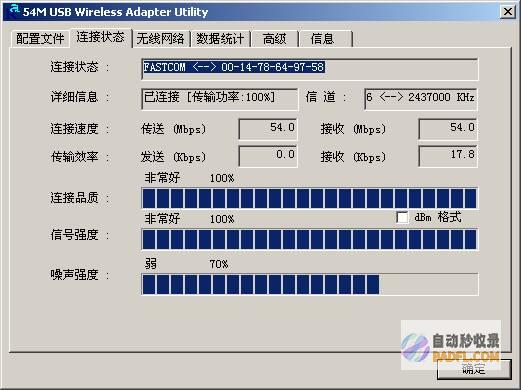Click the 连接品质 progress bar

tap(310, 198)
